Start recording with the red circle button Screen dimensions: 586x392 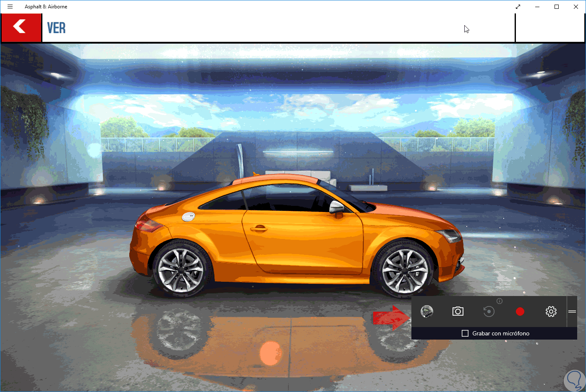pyautogui.click(x=520, y=312)
